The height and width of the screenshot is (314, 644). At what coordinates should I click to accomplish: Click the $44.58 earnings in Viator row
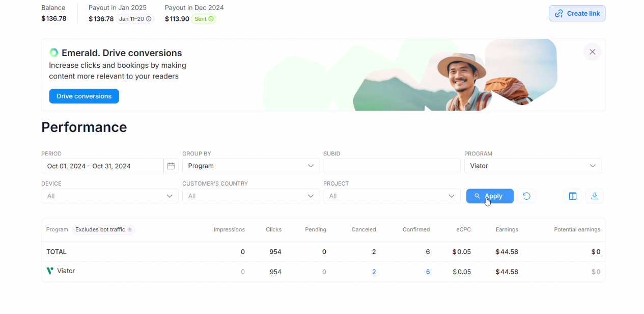507,272
